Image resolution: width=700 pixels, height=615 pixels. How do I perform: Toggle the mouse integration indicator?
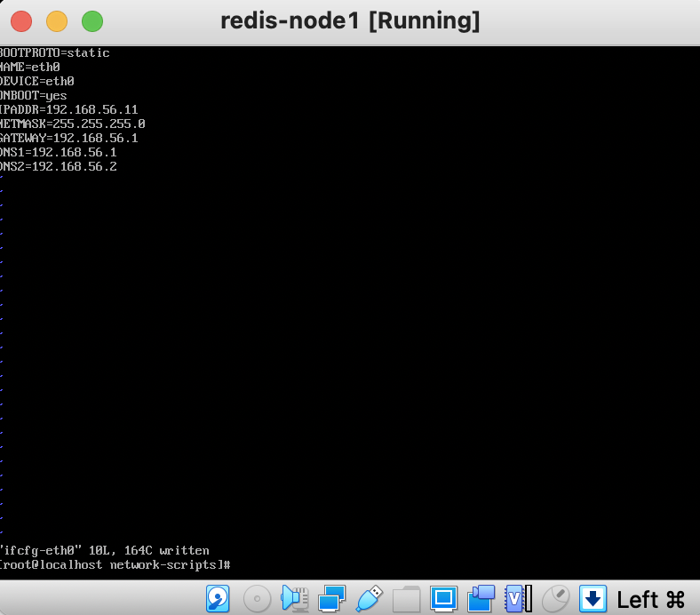(555, 598)
